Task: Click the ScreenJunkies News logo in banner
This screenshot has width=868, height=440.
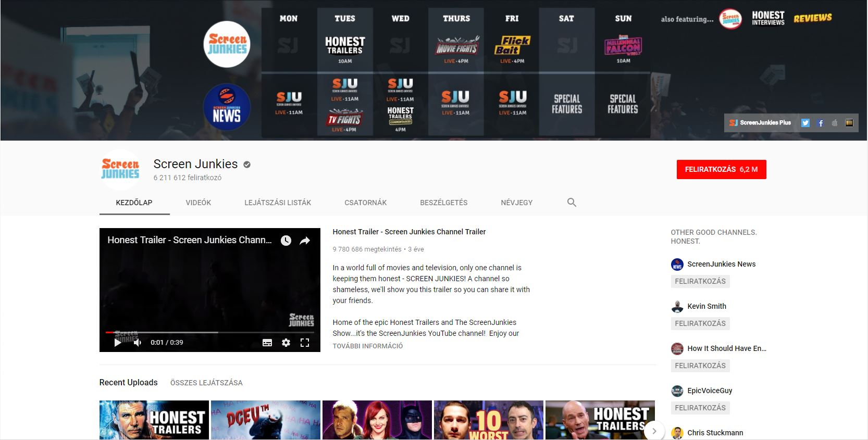Action: pyautogui.click(x=227, y=107)
